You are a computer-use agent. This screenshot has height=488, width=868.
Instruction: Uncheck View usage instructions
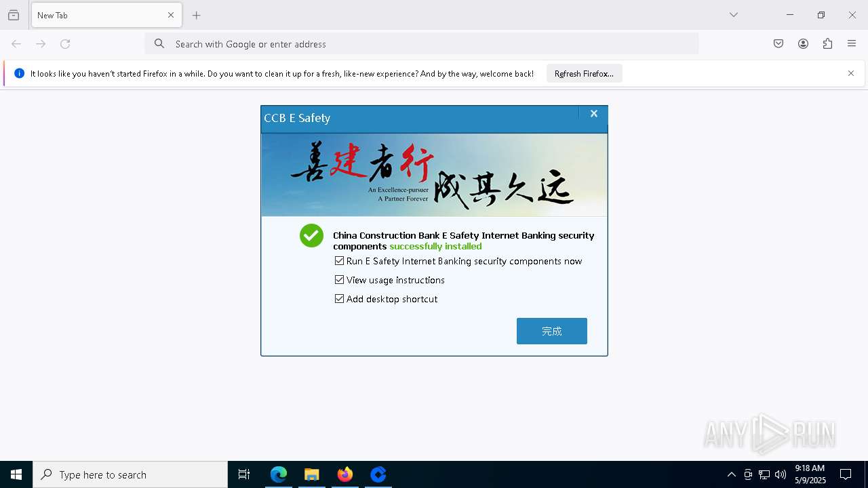339,280
